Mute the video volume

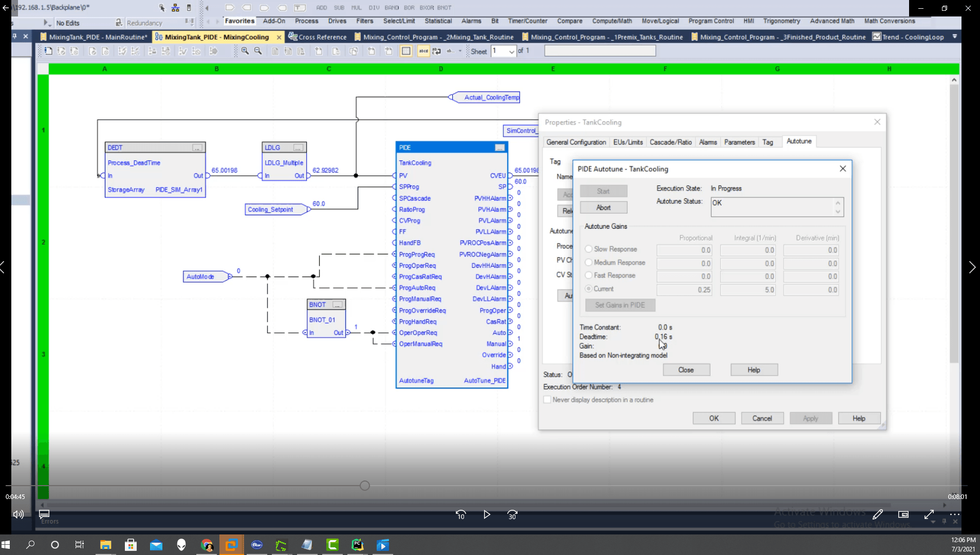pos(19,514)
